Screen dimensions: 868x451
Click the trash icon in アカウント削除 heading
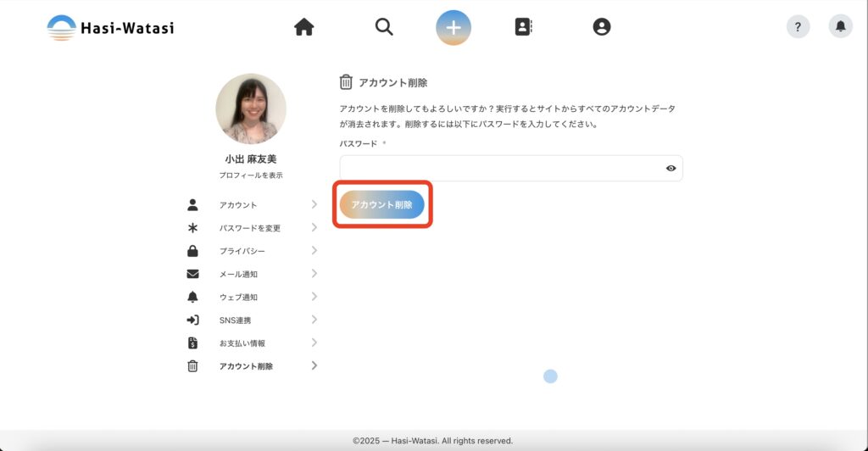pos(346,82)
